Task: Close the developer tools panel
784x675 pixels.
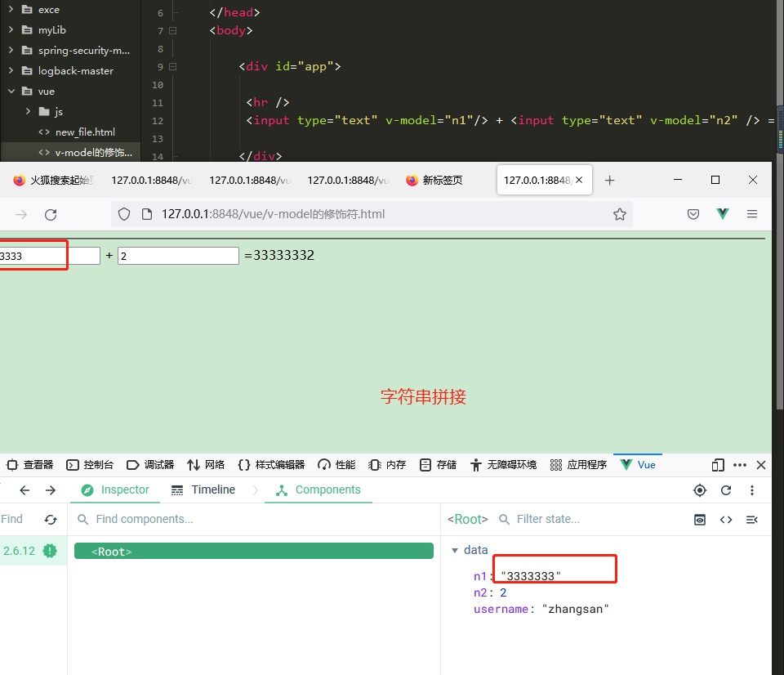Action: 761,465
